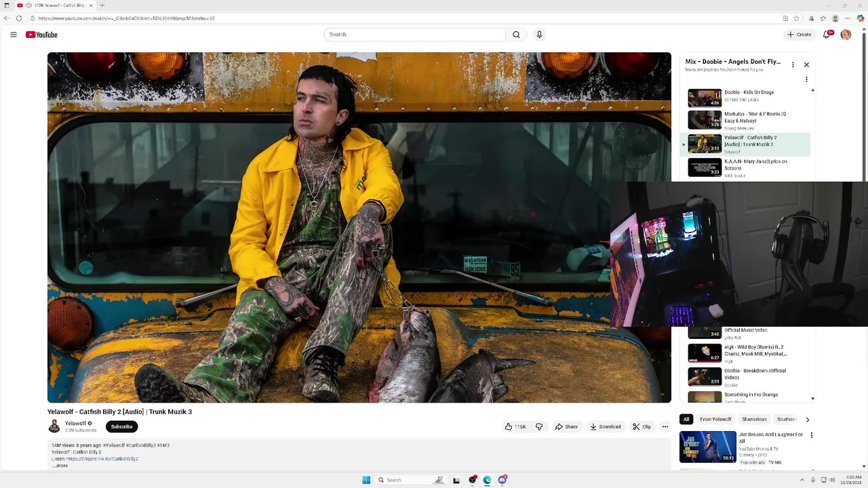868x488 pixels.
Task: Select current Yelawolf Catfish Billy 2 playlist entry
Action: point(746,144)
